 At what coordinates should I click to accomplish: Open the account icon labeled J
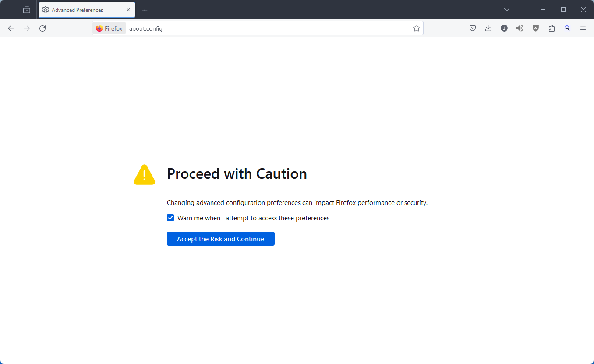(504, 28)
